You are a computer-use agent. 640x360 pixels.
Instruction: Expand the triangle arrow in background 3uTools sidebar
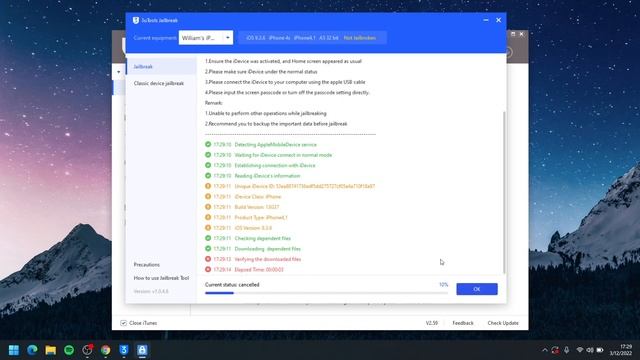tap(118, 72)
